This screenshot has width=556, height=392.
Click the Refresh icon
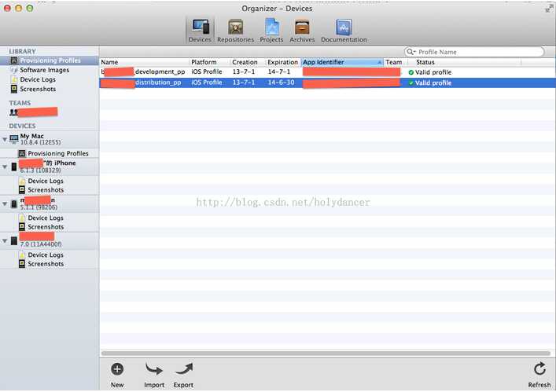pyautogui.click(x=539, y=369)
